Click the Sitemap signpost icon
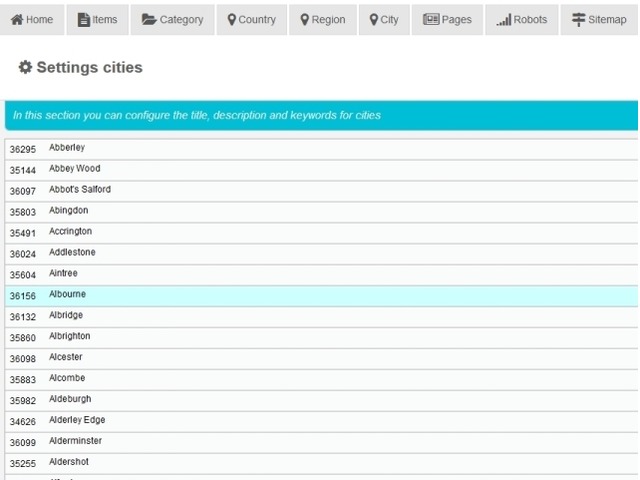The width and height of the screenshot is (640, 480). pos(578,20)
